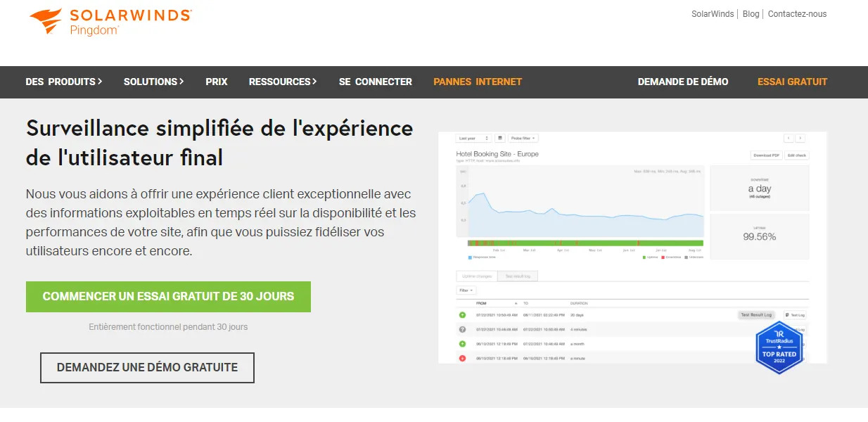Open the SolarWinds top link

pos(713,14)
